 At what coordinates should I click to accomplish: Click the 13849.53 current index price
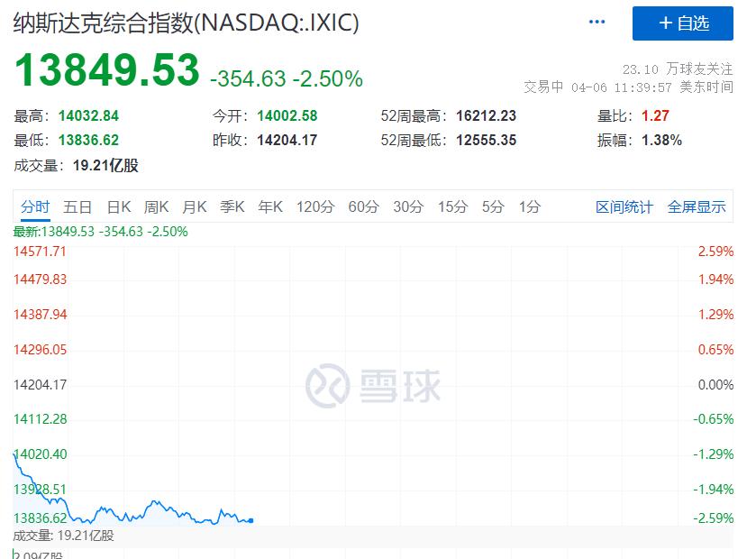[x=106, y=71]
